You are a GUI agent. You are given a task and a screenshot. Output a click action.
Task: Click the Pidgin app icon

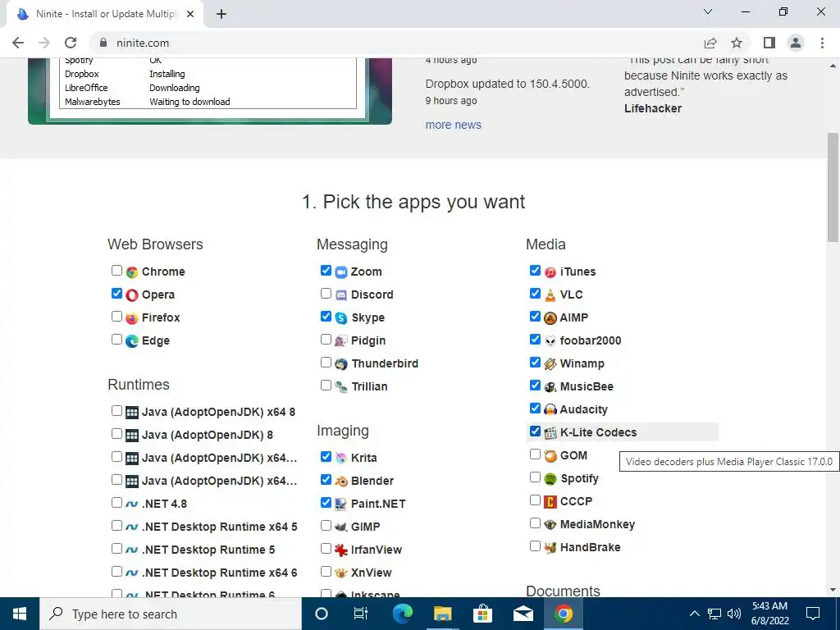click(x=341, y=341)
